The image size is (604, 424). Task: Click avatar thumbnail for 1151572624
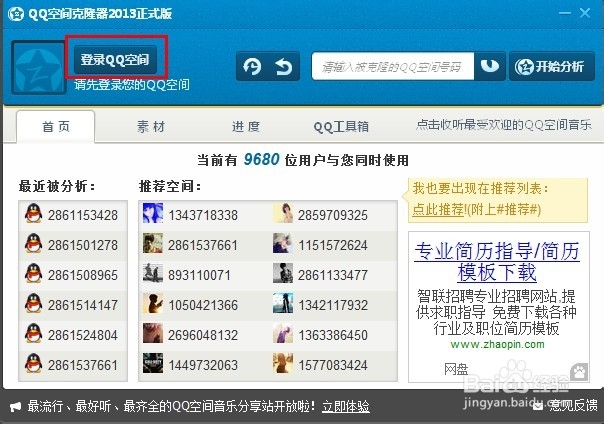[283, 243]
